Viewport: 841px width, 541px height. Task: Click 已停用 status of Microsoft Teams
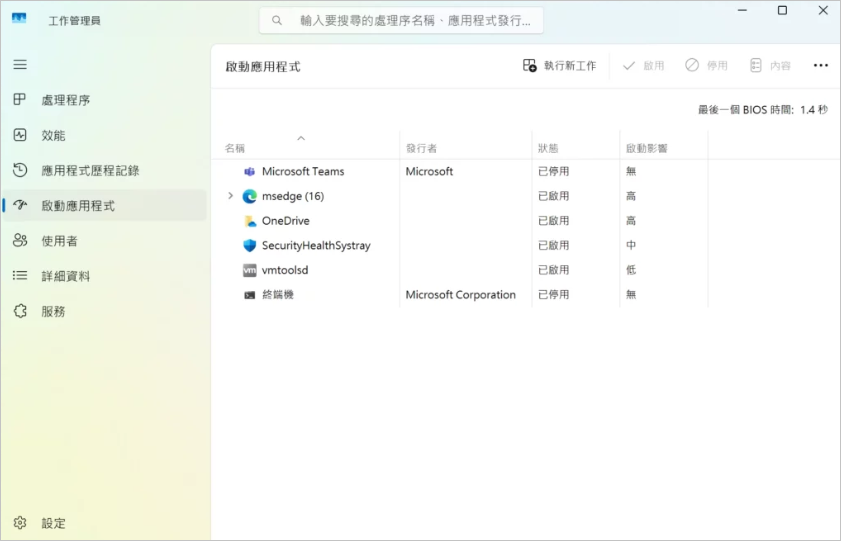(x=554, y=172)
